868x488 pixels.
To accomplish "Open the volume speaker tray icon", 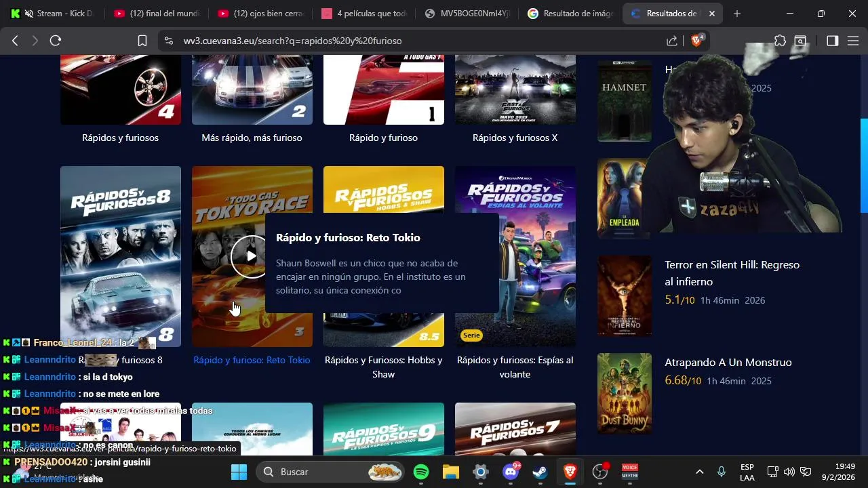I will coord(789,472).
